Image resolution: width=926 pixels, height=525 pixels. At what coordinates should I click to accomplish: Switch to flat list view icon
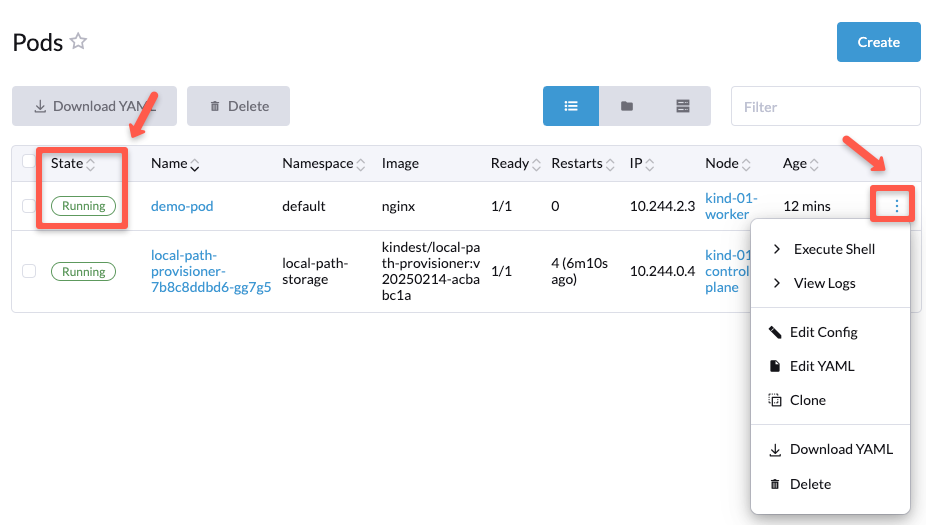pyautogui.click(x=571, y=106)
